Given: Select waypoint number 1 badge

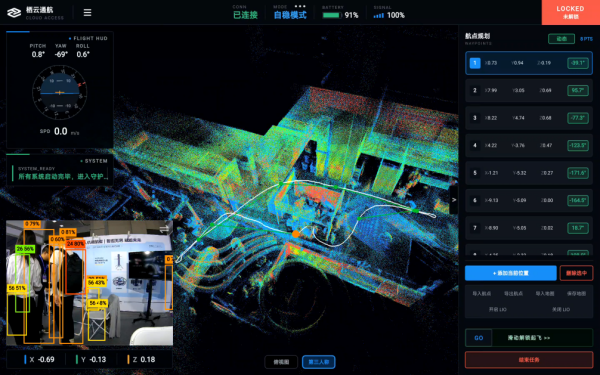Looking at the screenshot, I should pos(475,63).
